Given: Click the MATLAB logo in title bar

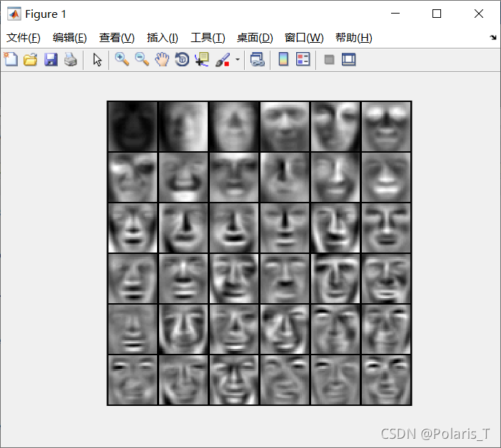Looking at the screenshot, I should [14, 14].
